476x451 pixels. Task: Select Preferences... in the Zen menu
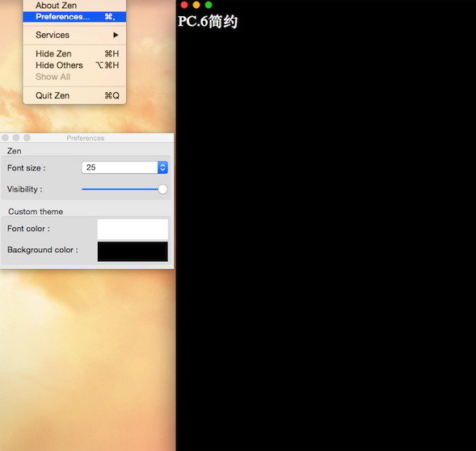[x=74, y=17]
